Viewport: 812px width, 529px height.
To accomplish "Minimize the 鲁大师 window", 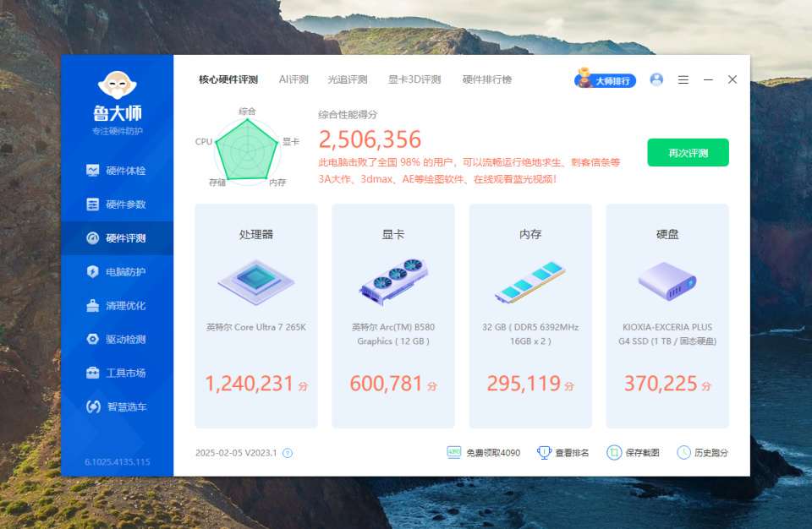I will (x=708, y=79).
